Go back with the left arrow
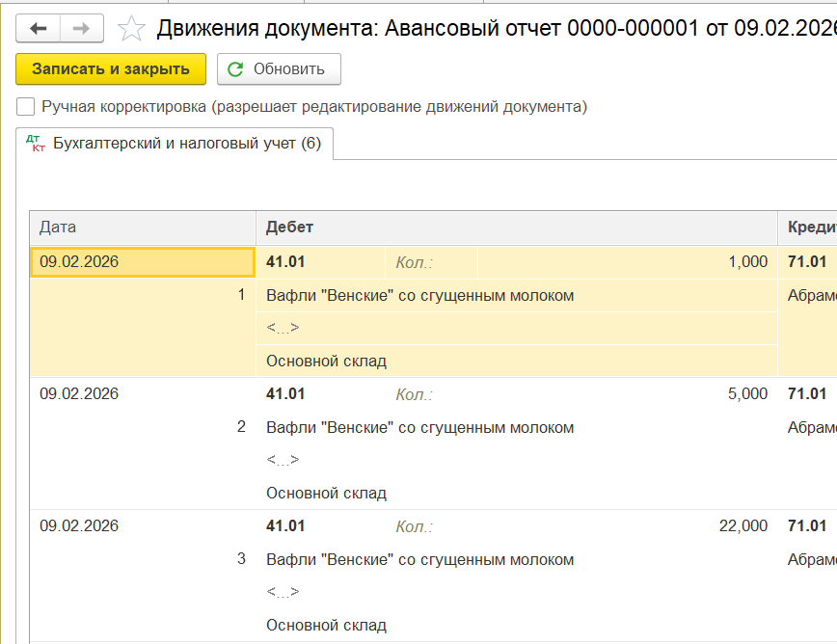837x644 pixels. coord(39,29)
